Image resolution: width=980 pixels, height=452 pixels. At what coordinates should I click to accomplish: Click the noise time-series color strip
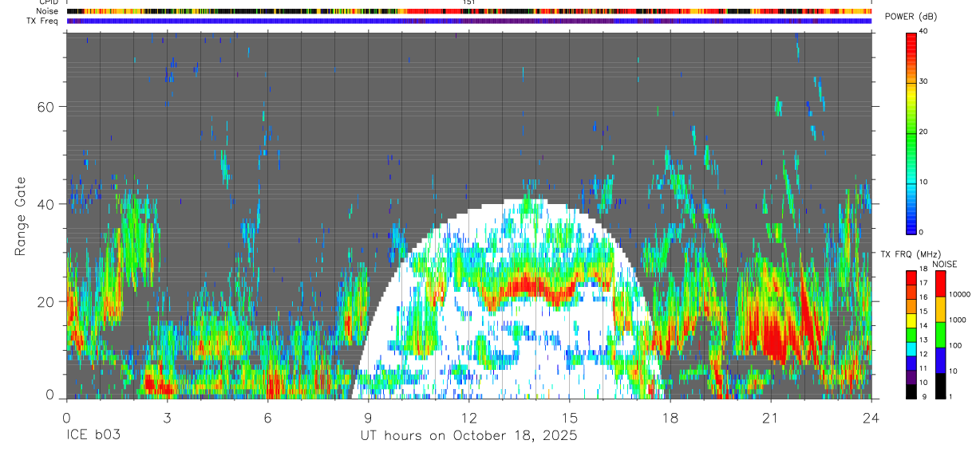point(469,12)
